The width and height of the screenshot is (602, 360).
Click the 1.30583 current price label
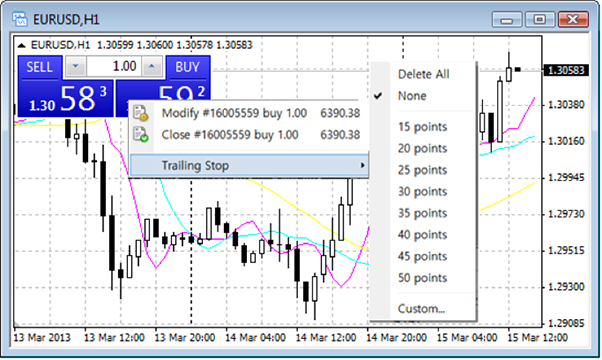point(566,70)
